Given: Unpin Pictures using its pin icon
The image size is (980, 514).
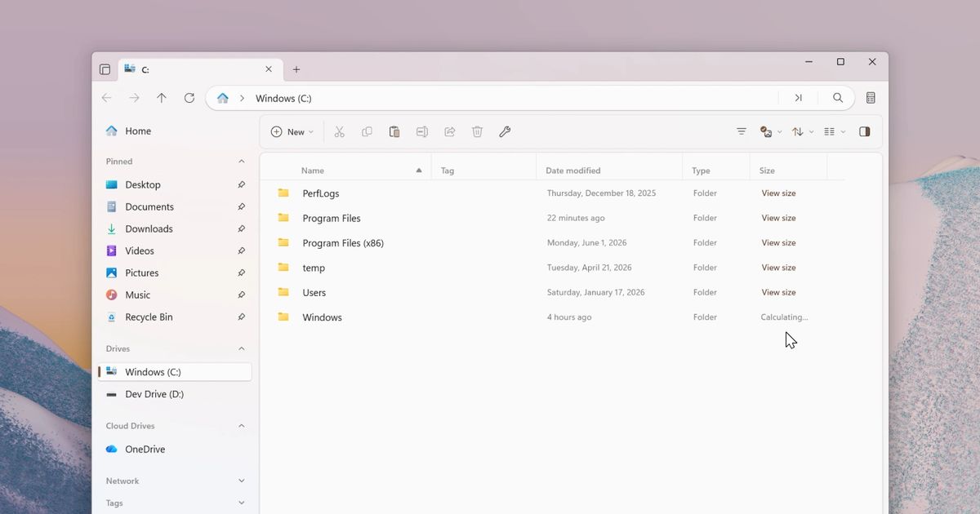Looking at the screenshot, I should click(242, 273).
